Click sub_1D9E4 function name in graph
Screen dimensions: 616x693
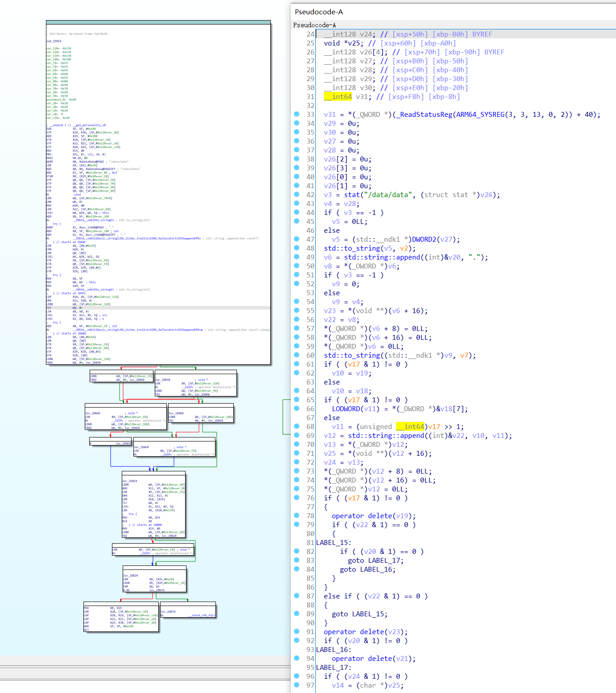pyautogui.click(x=54, y=41)
